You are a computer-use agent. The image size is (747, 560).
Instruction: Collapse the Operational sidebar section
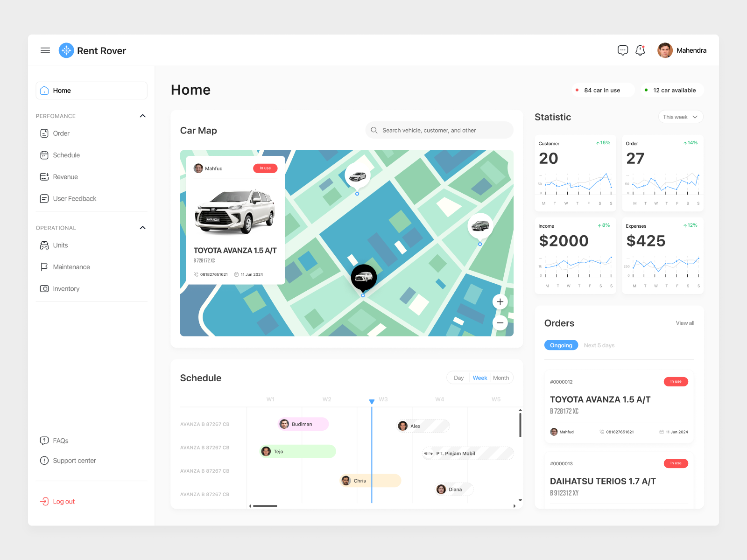(x=142, y=228)
